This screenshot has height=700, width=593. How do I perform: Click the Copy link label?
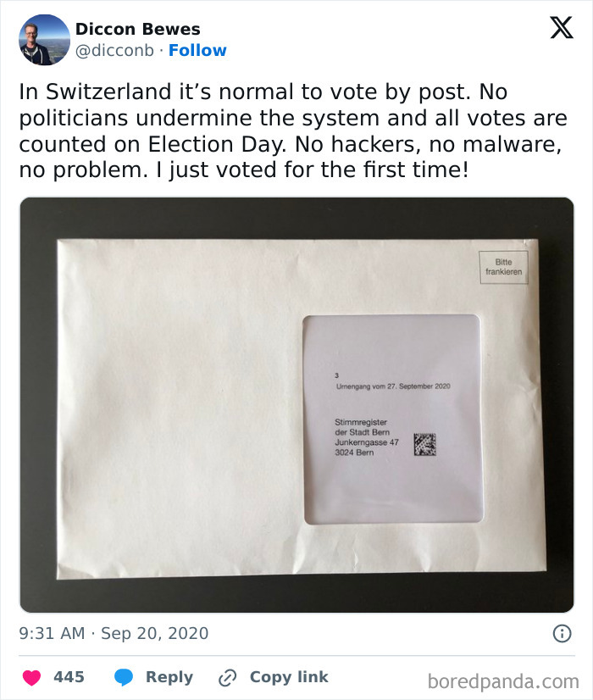coord(289,677)
